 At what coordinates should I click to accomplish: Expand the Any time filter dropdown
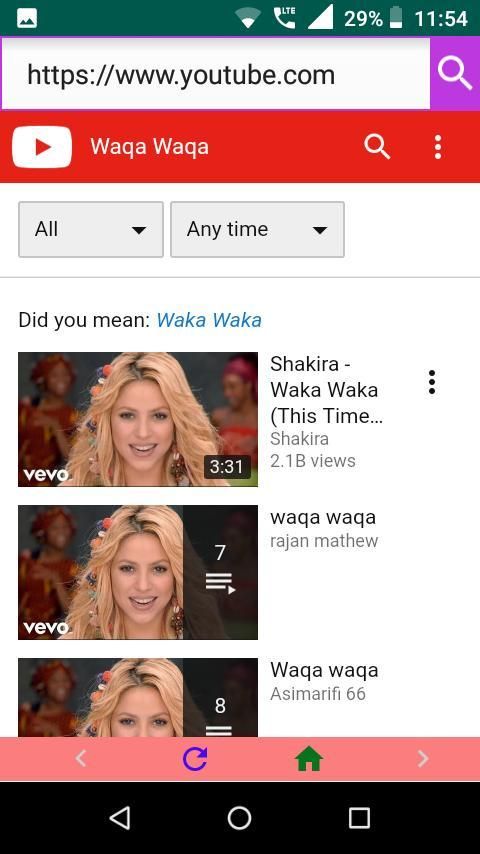(x=257, y=229)
